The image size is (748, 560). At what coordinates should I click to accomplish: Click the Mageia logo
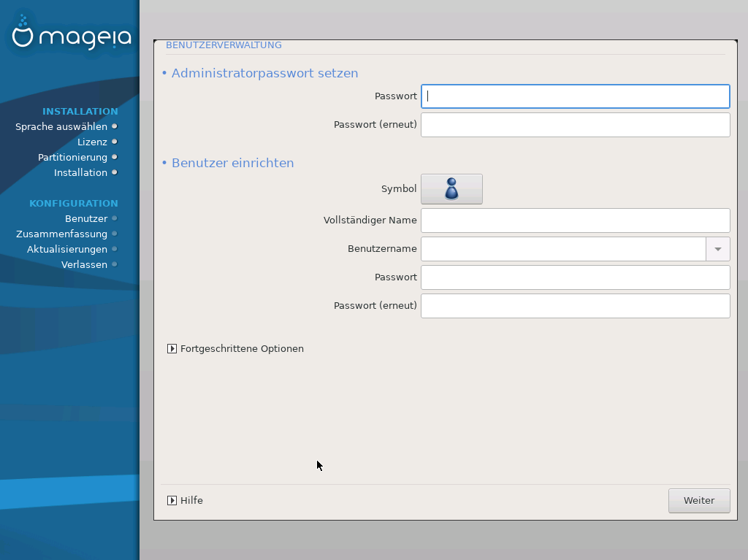tap(72, 35)
